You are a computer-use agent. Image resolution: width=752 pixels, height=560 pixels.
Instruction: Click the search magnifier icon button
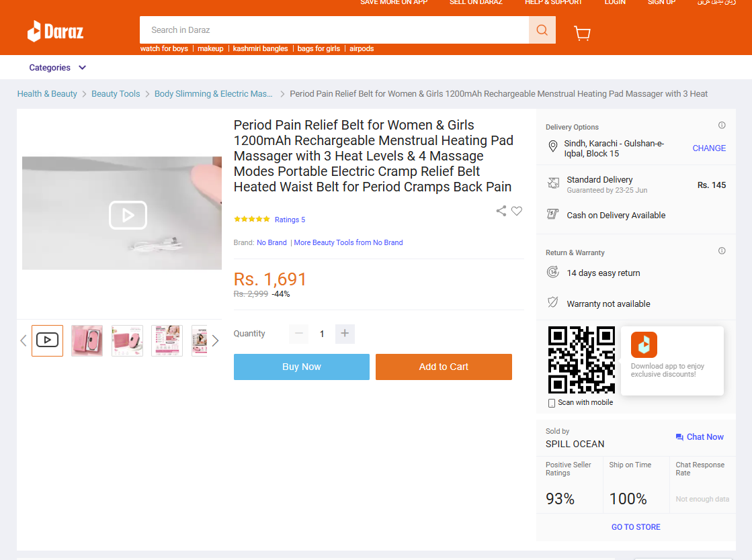[542, 30]
